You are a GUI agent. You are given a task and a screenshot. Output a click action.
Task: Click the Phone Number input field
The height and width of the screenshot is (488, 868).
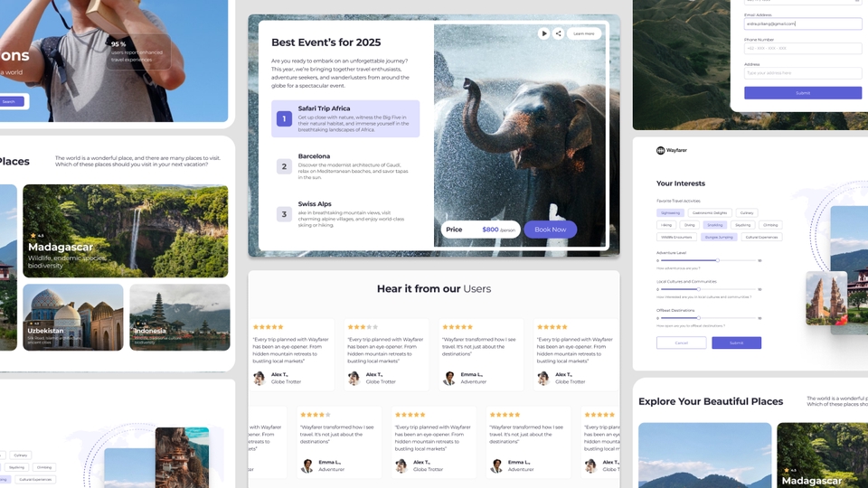(803, 48)
